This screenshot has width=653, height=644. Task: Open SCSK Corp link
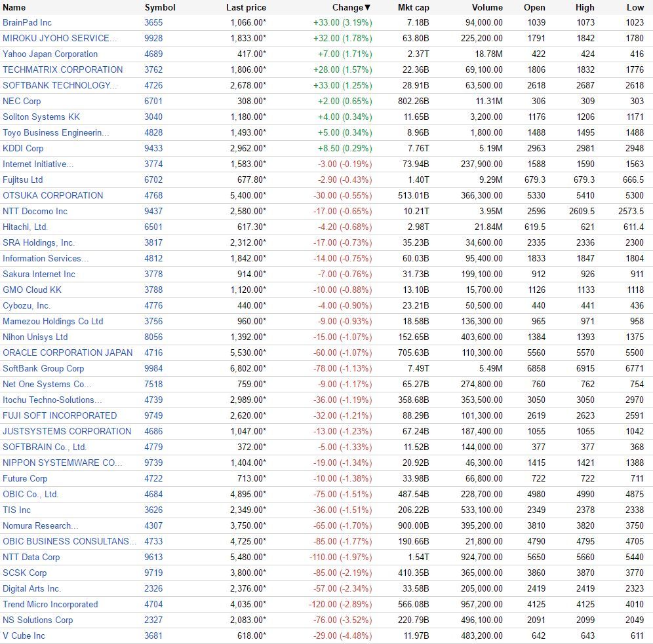pos(24,573)
